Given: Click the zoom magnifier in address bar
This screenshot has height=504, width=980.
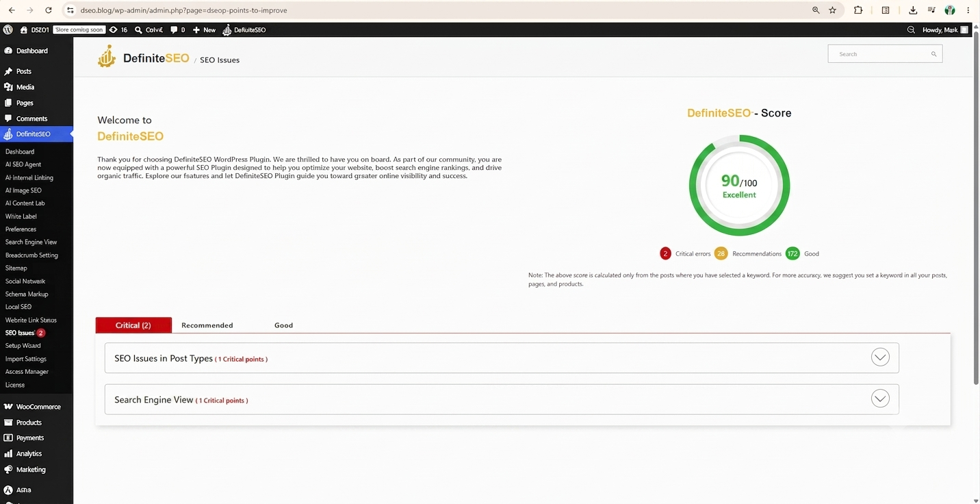Looking at the screenshot, I should pyautogui.click(x=816, y=10).
